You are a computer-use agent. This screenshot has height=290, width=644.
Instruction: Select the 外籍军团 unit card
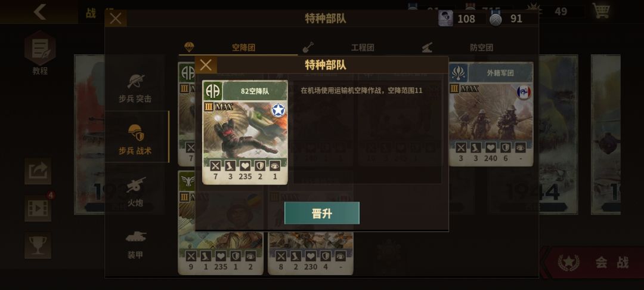point(491,114)
